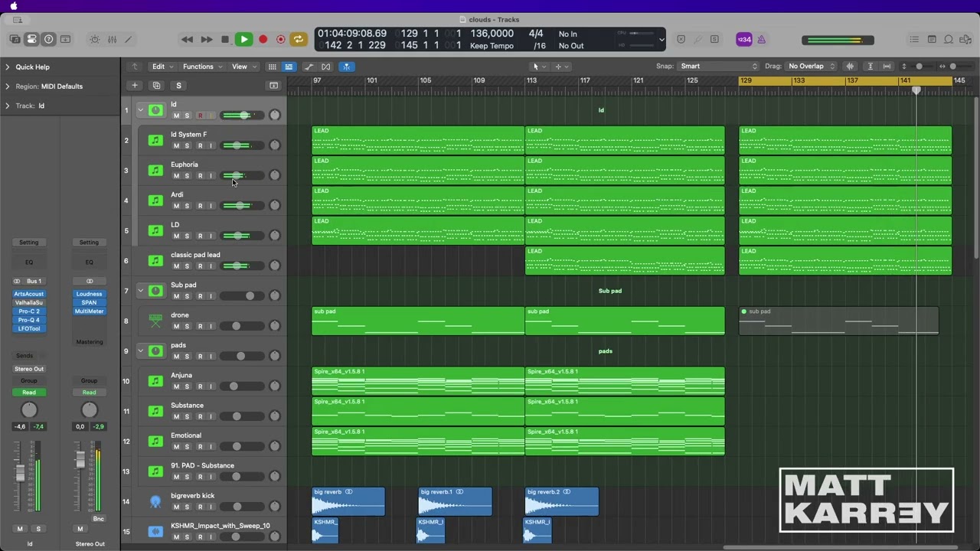This screenshot has width=980, height=551.
Task: Open the Functions menu
Action: (201, 67)
